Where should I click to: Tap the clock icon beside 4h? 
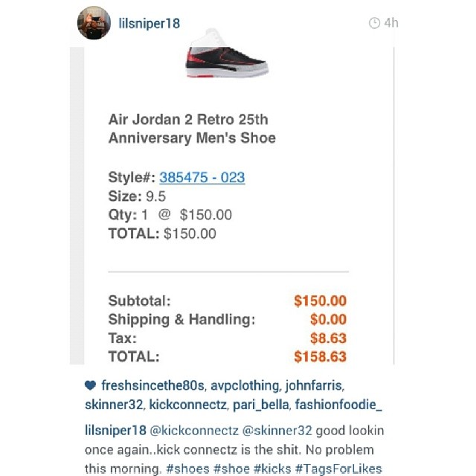374,23
